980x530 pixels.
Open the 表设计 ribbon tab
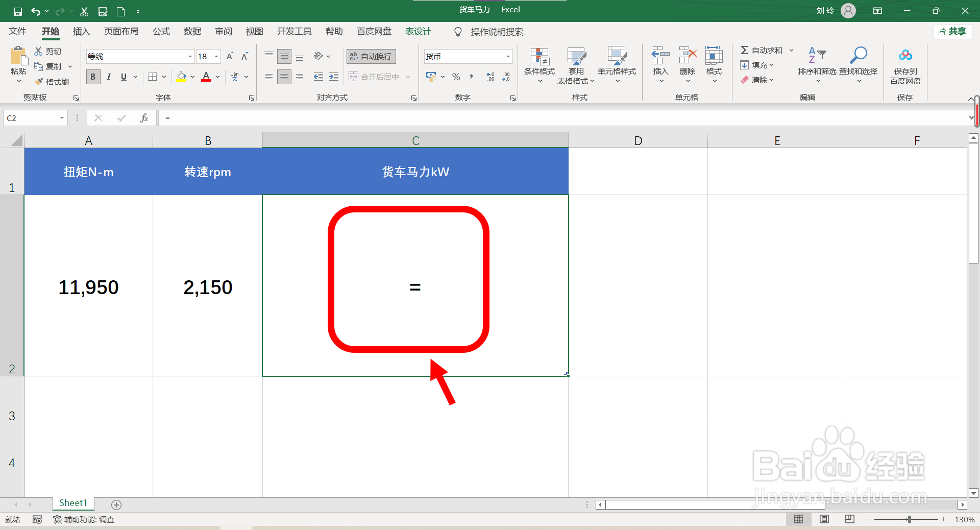418,32
